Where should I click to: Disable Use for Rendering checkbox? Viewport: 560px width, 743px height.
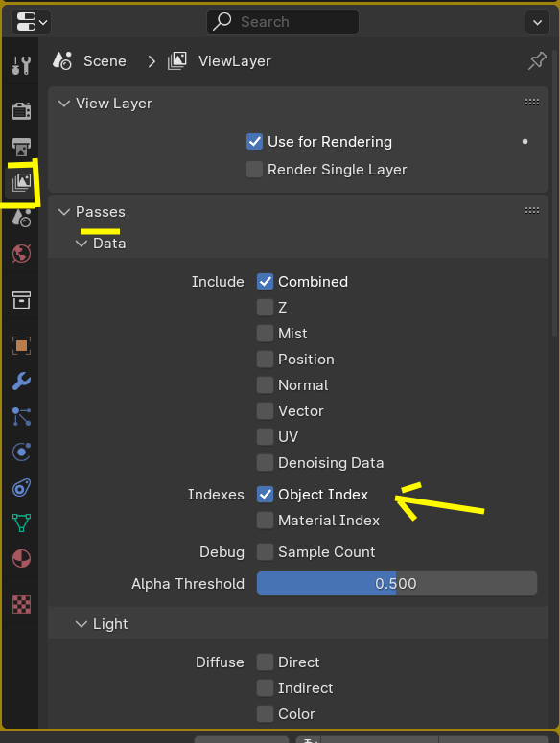pos(254,141)
